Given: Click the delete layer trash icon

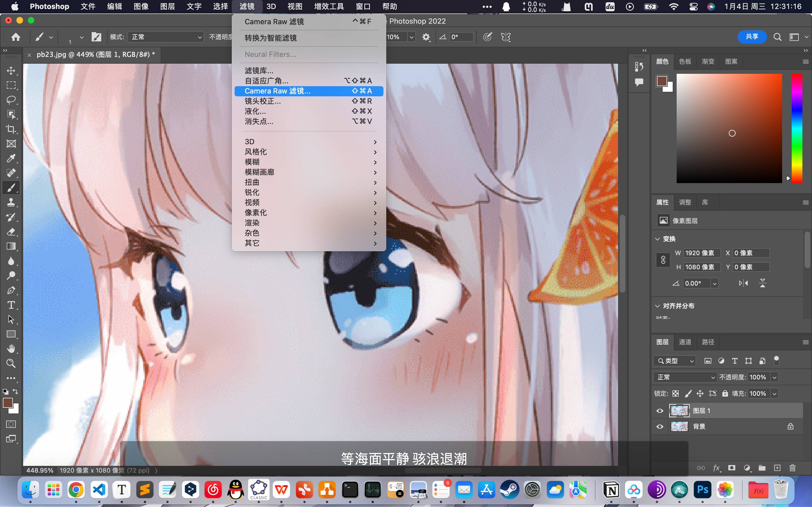Looking at the screenshot, I should [792, 468].
